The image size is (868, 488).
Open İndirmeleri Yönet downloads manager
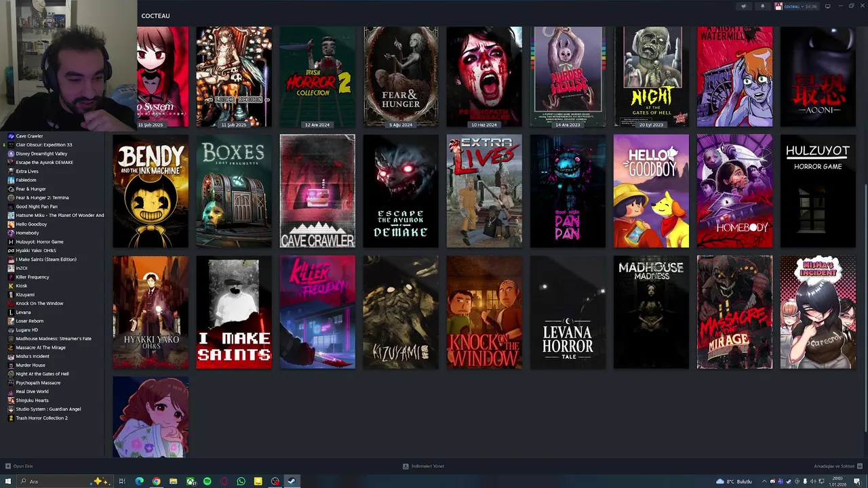point(423,466)
